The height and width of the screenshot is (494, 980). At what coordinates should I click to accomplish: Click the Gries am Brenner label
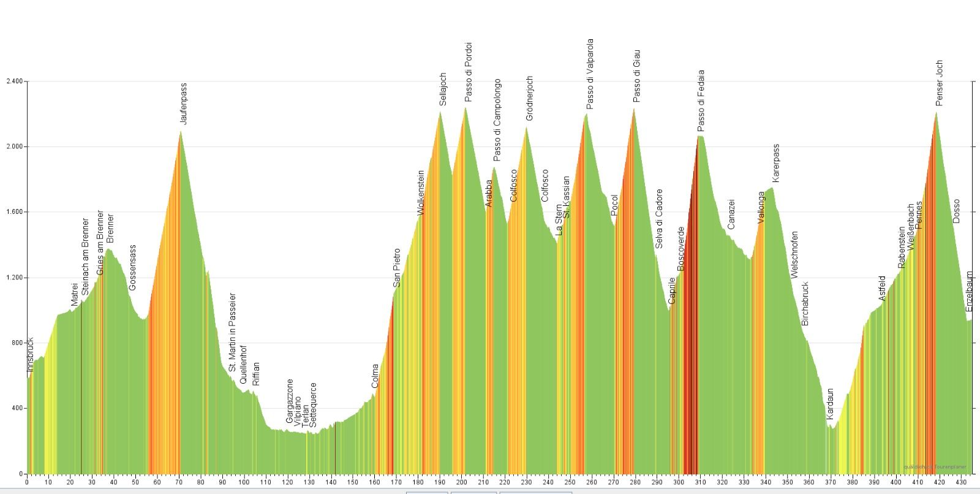pos(100,243)
